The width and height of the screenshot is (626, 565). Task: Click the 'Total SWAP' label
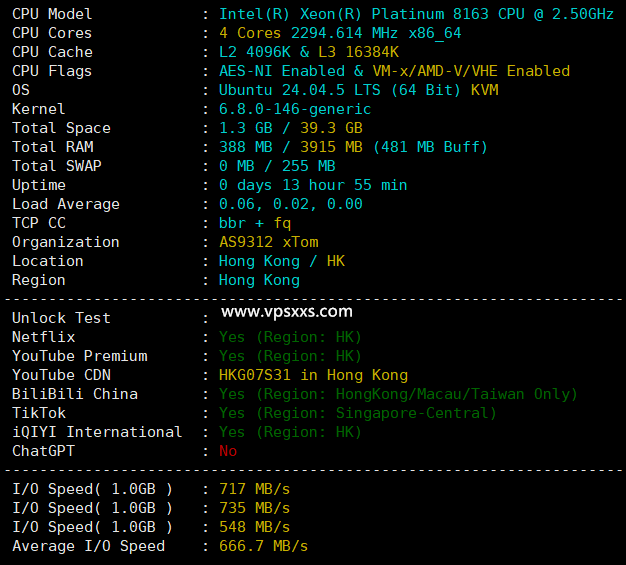[x=57, y=166]
